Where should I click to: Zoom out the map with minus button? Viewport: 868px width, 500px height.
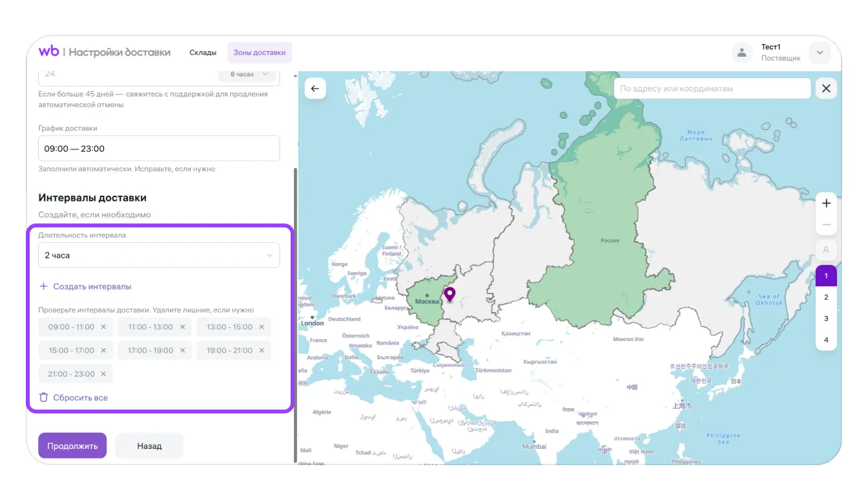(x=826, y=225)
